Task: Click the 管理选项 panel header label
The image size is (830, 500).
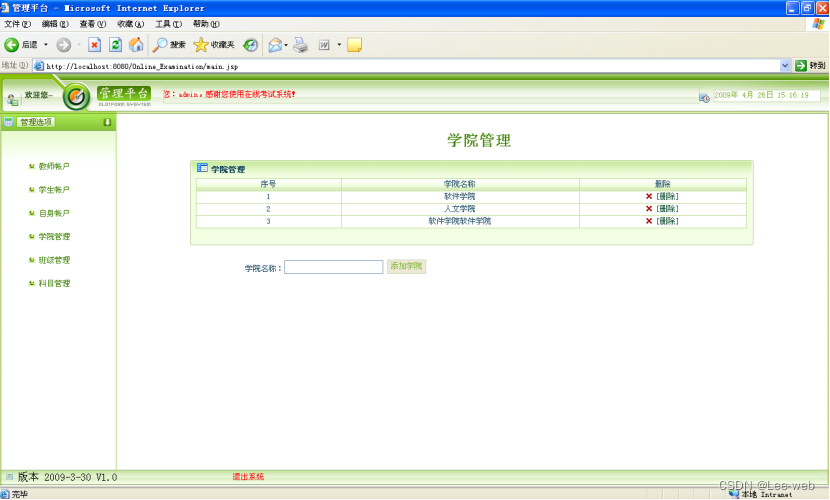Action: coord(35,122)
